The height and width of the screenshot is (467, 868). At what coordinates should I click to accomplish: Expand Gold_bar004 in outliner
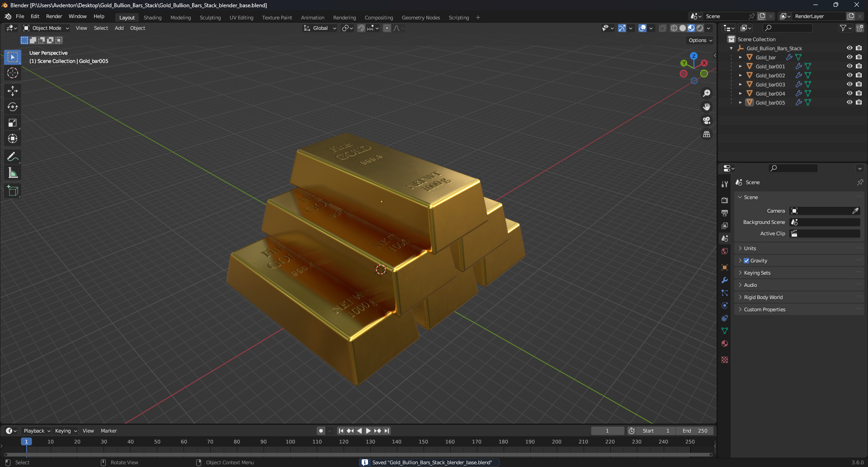(740, 94)
